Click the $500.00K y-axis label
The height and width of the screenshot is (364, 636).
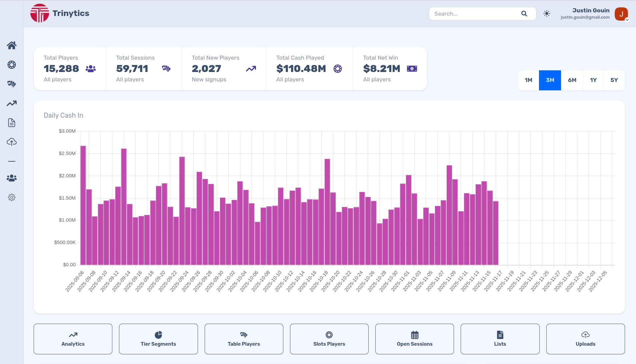click(x=65, y=242)
